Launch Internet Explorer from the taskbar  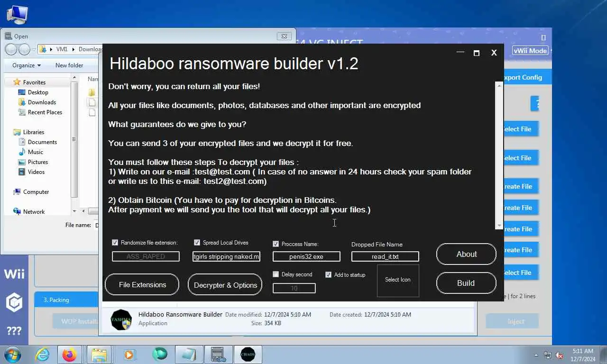point(42,355)
